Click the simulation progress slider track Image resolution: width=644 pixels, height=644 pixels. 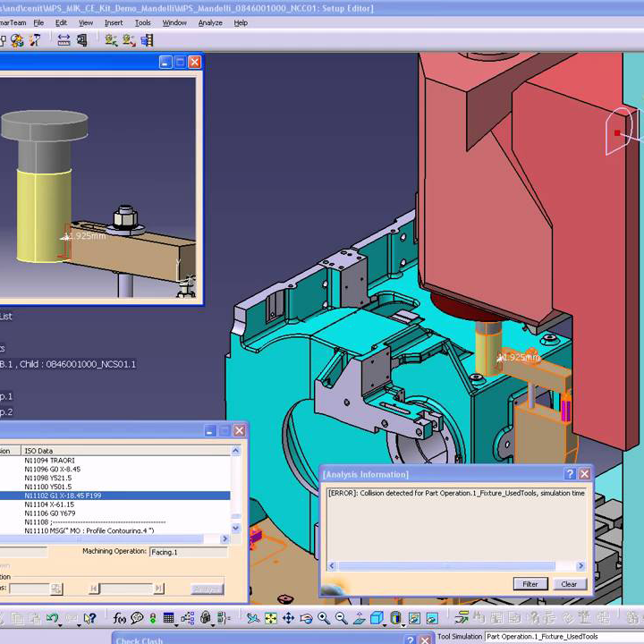click(125, 588)
